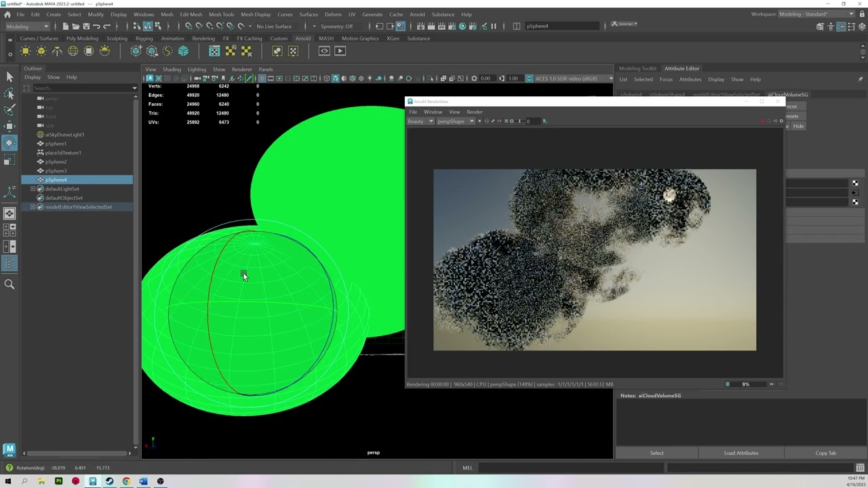
Task: Click Hide button in Attribute Editor
Action: (x=798, y=126)
